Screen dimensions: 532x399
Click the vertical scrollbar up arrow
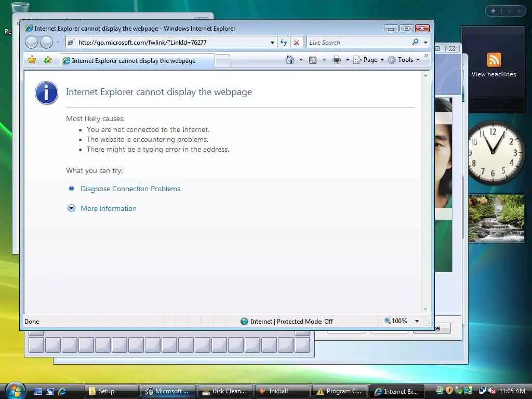425,75
